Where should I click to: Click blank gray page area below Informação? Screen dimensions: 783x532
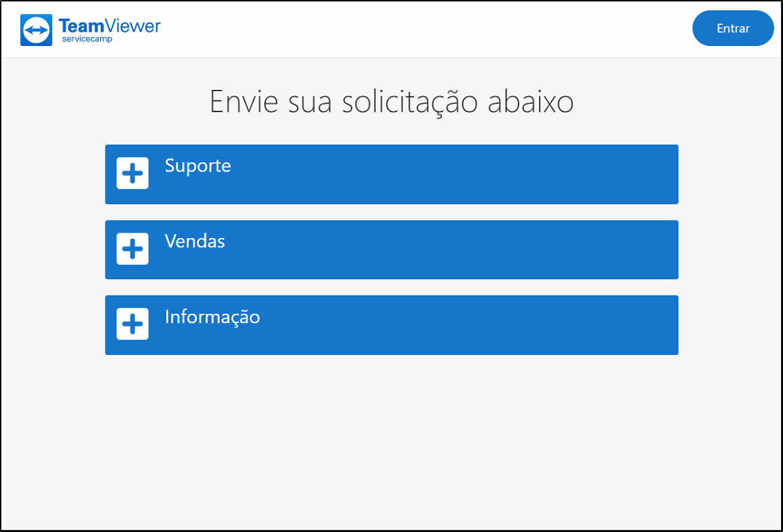coord(391,439)
